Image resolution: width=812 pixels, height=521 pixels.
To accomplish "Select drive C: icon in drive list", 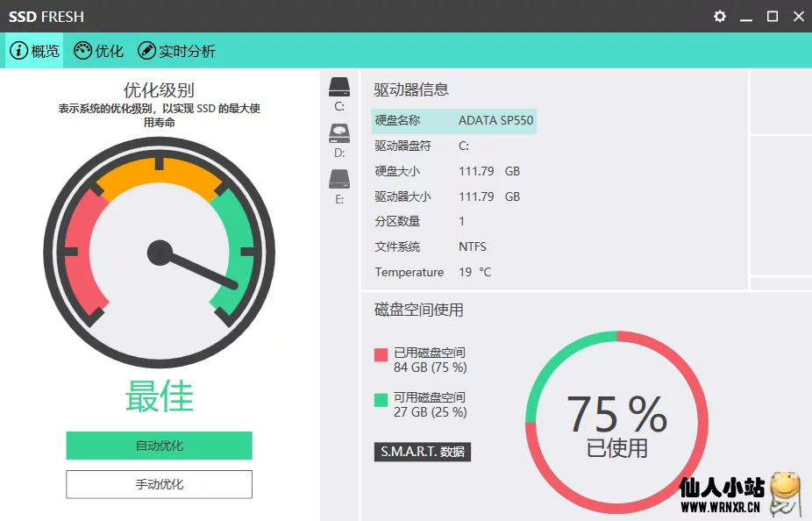I will 339,87.
